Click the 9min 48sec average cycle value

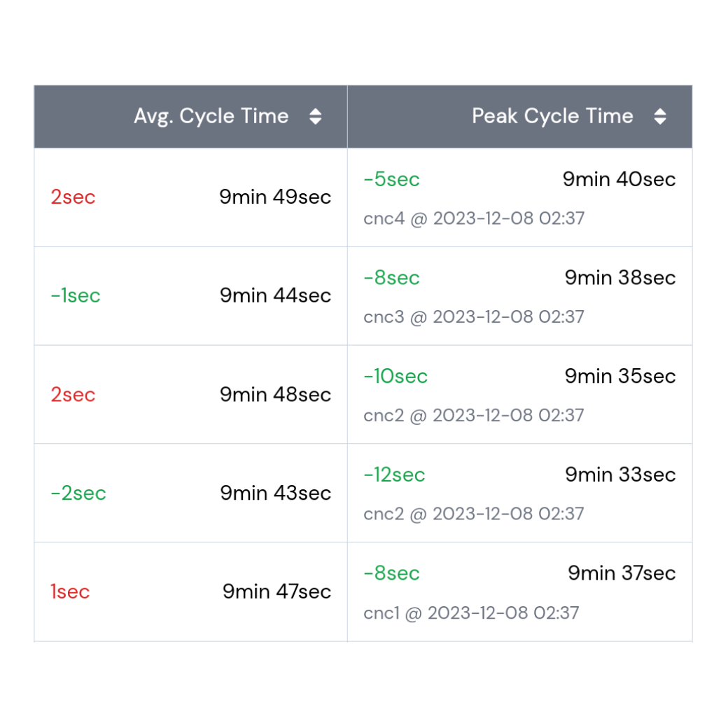[275, 394]
